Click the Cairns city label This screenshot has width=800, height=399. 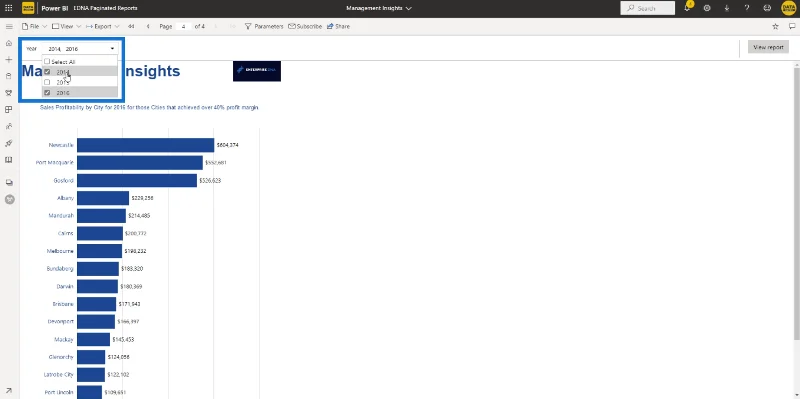[65, 233]
